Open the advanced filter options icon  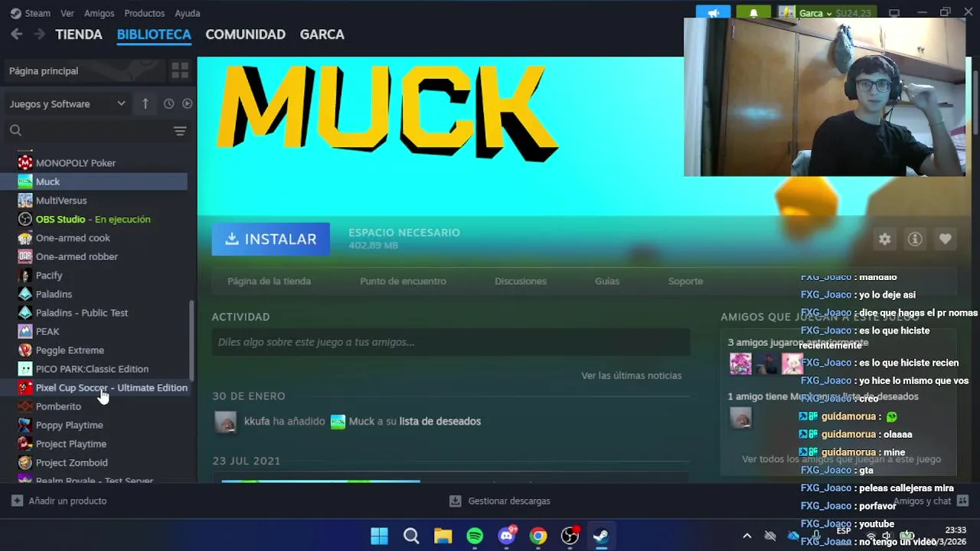[x=180, y=131]
